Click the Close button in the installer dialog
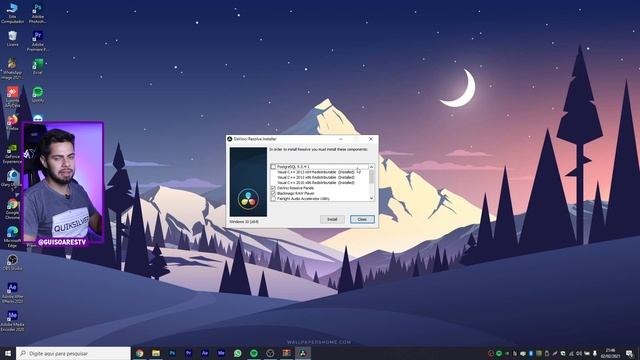This screenshot has height=360, width=640. [362, 220]
